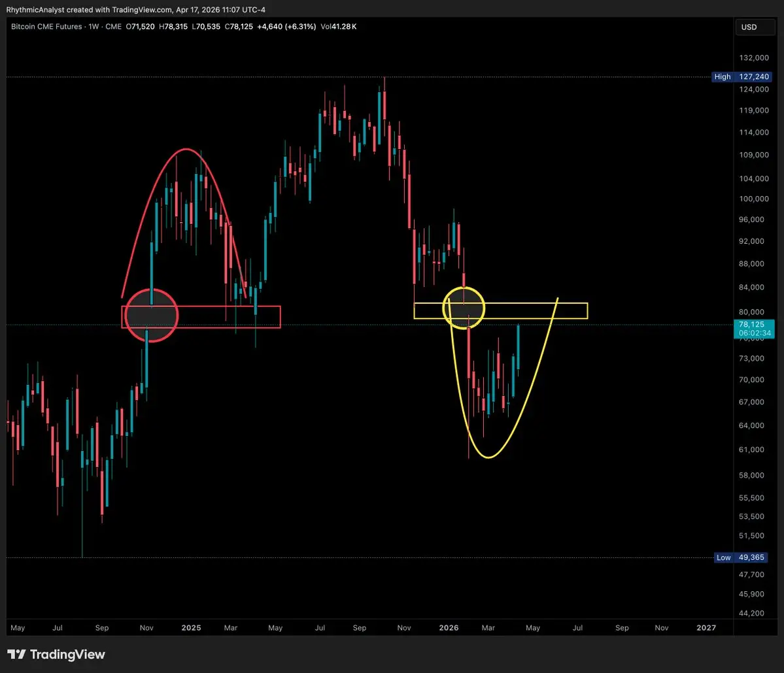Click the 55,500 price axis label

[751, 498]
